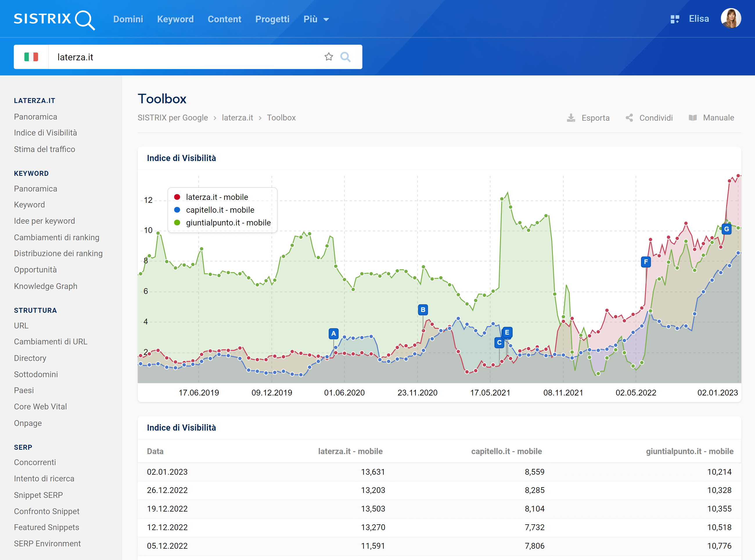Viewport: 755px width, 560px height.
Task: Click event pin C on the chart
Action: pos(499,343)
